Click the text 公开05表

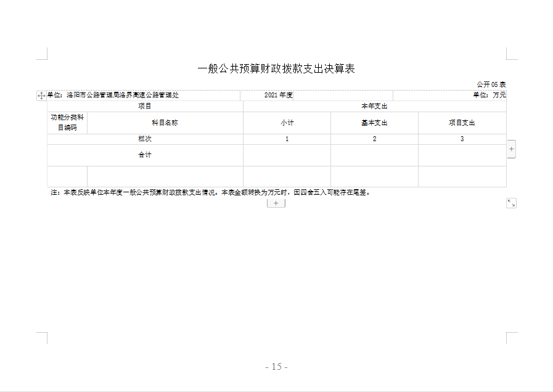(x=491, y=84)
